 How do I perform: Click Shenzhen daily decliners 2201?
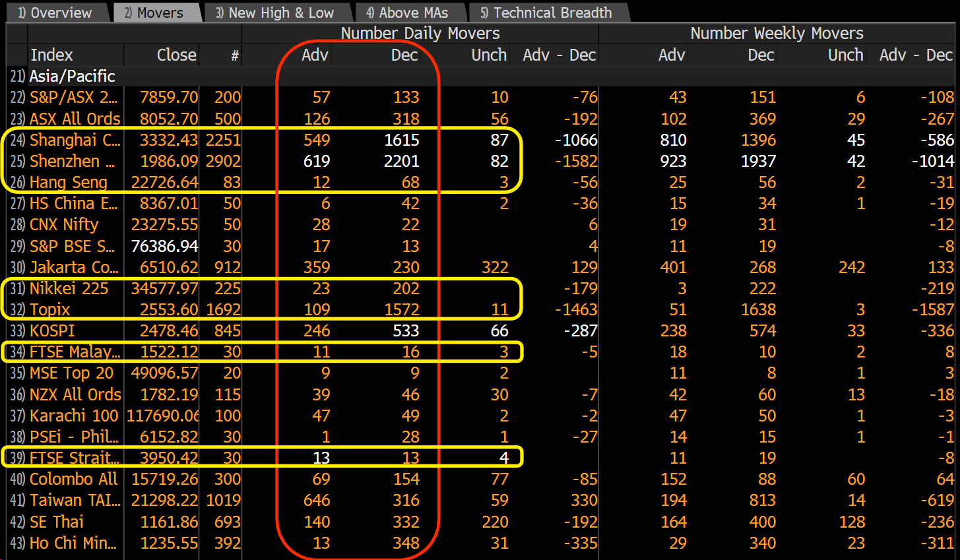pos(401,161)
